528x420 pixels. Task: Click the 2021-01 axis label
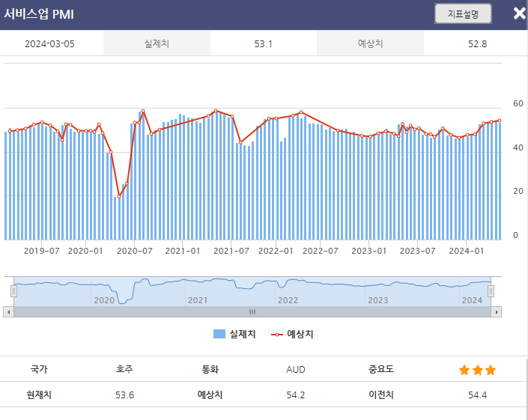click(183, 251)
